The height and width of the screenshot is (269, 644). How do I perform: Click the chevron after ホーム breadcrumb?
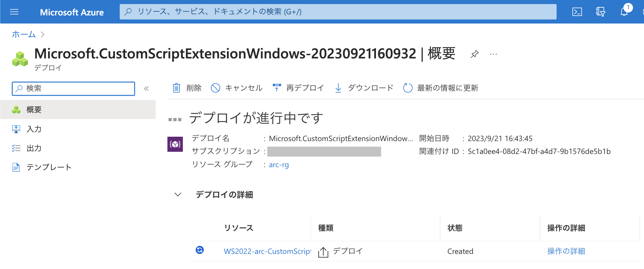pos(43,35)
